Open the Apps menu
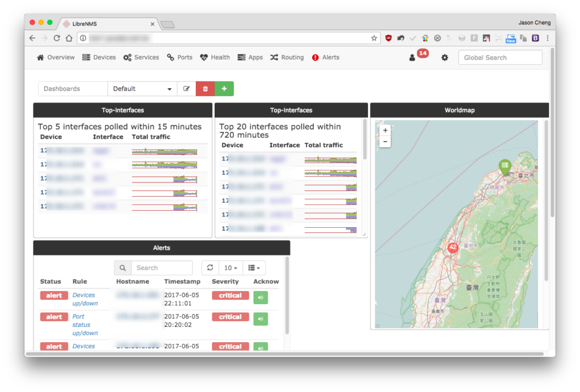Screen dimensions: 580x392 point(250,57)
